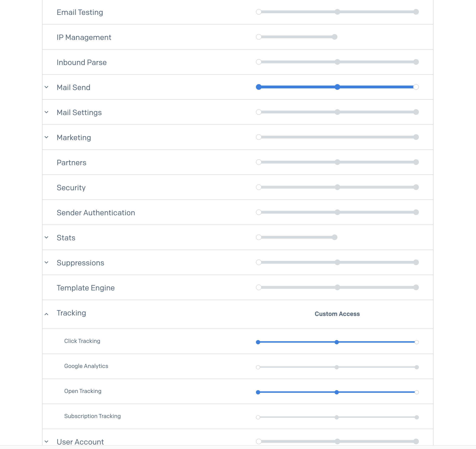Set Email Testing to full access
This screenshot has height=449, width=476.
416,12
